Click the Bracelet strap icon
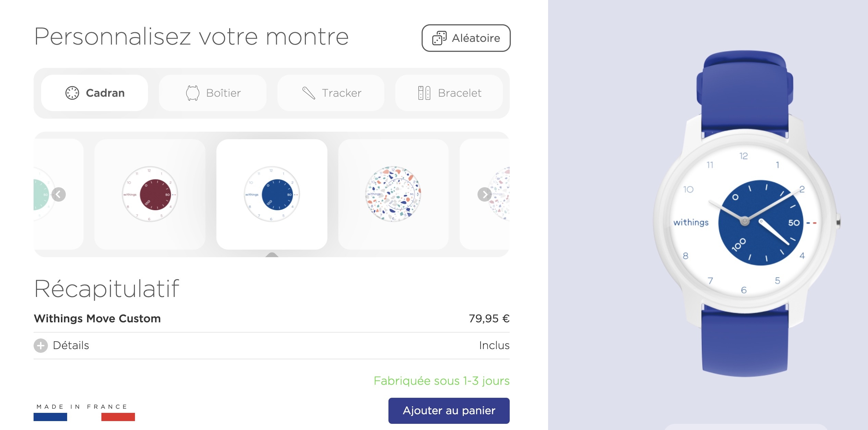Viewport: 868px width, 430px height. (424, 93)
